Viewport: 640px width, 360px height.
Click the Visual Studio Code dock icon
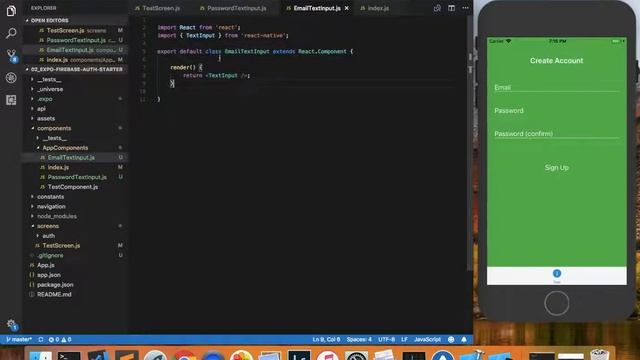98,356
